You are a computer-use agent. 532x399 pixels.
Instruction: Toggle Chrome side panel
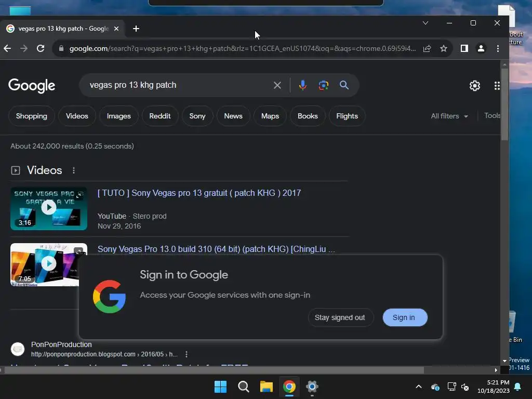(x=464, y=48)
